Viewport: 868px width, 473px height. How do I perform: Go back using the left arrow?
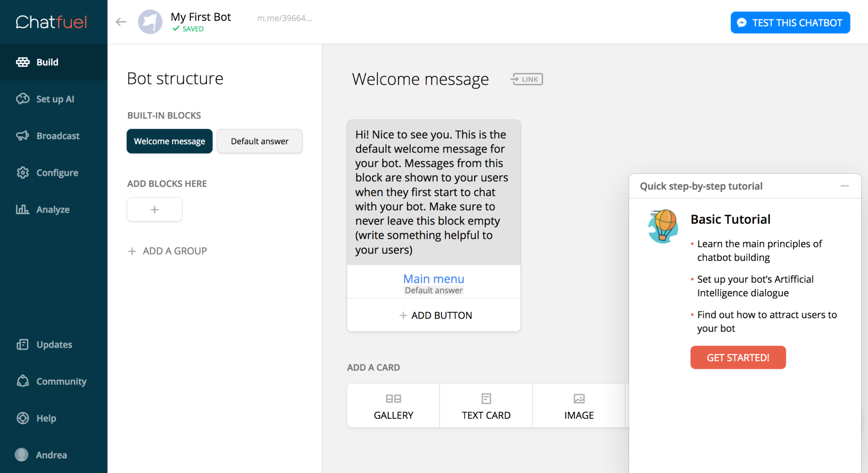pos(121,22)
